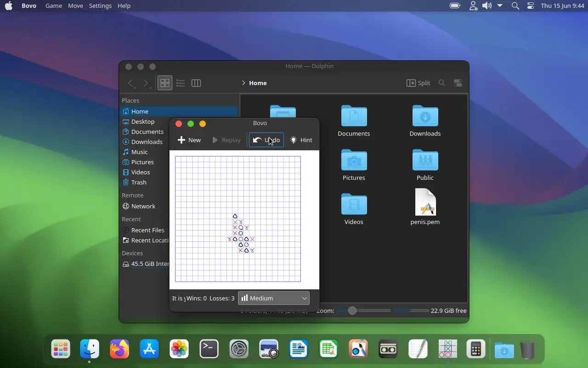This screenshot has width=588, height=368.
Task: Open Finder from the dock
Action: [x=90, y=349]
